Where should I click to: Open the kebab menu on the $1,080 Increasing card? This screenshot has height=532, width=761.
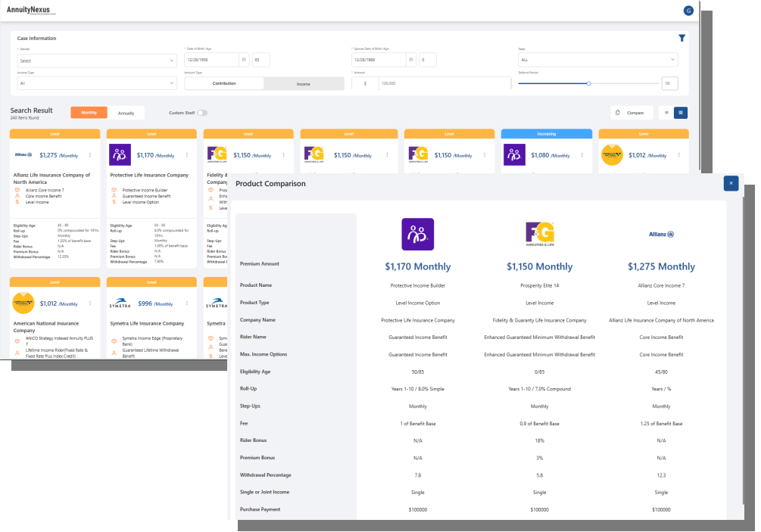tap(582, 155)
